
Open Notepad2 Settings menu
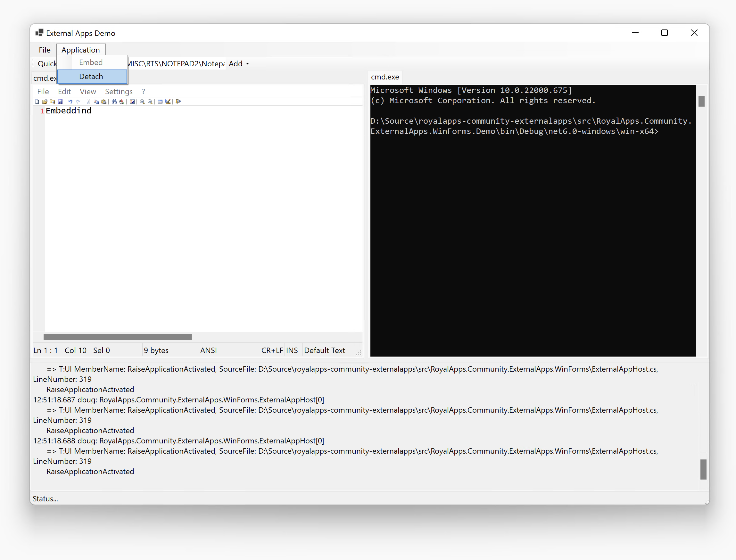click(119, 92)
